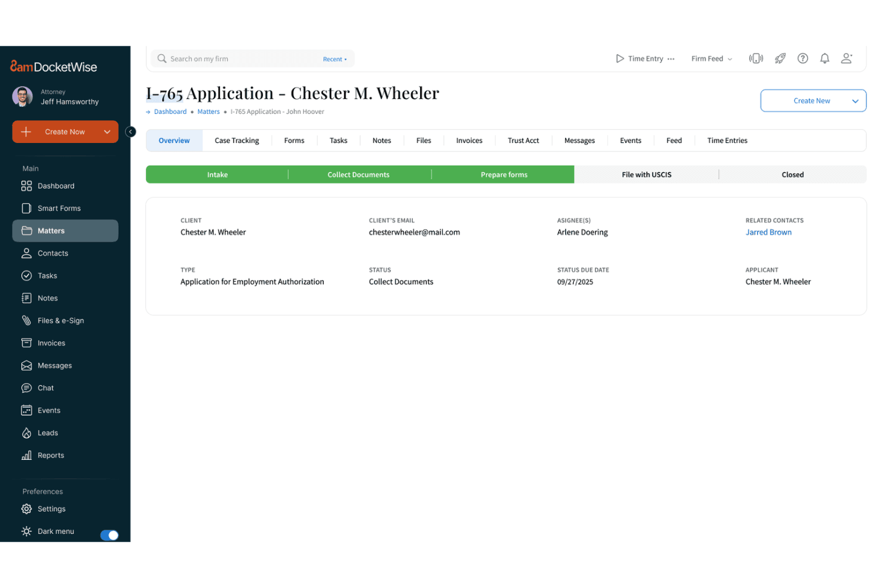Image resolution: width=882 pixels, height=588 pixels.
Task: Collapse the sidebar with the arrow button
Action: click(131, 132)
